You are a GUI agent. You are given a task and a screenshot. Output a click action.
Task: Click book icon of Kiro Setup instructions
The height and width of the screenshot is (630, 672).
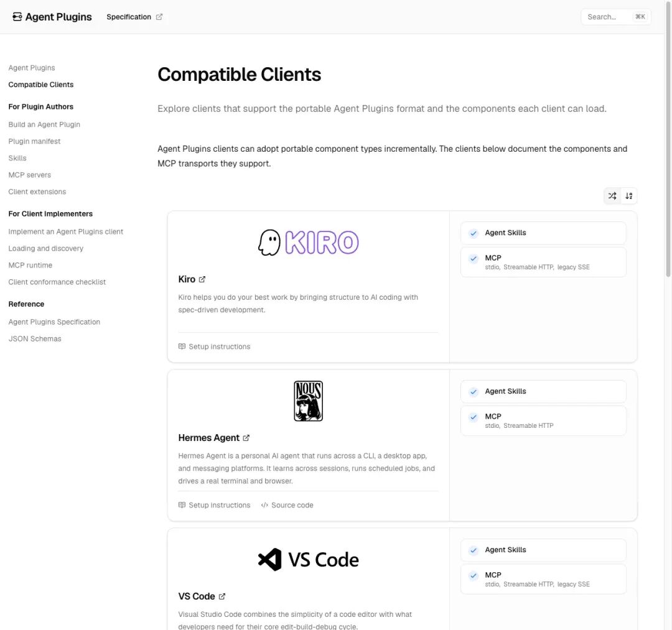coord(182,346)
